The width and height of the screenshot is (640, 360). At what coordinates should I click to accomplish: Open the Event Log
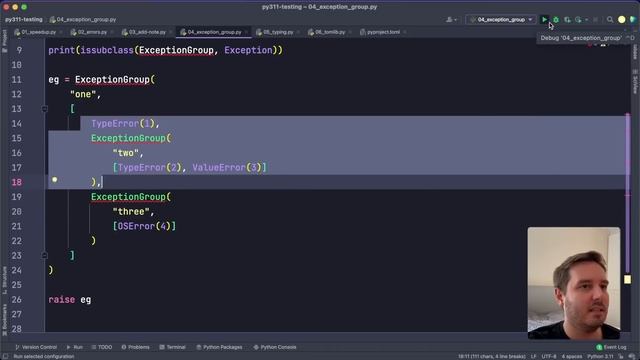(x=611, y=347)
